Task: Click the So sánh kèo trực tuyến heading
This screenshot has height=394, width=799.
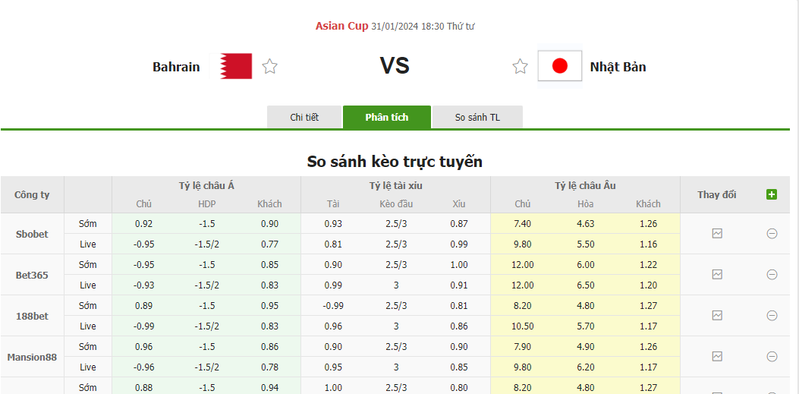Action: pos(394,162)
